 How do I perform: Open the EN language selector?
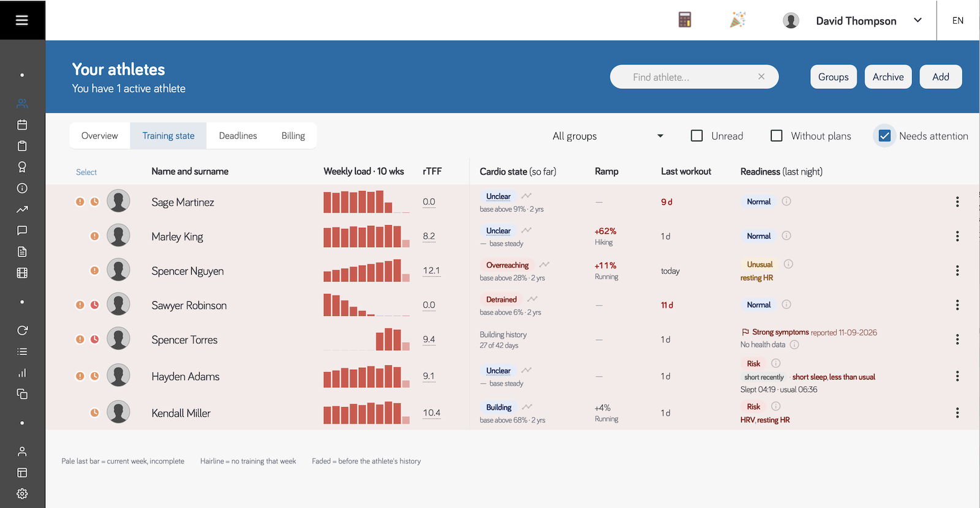tap(958, 21)
